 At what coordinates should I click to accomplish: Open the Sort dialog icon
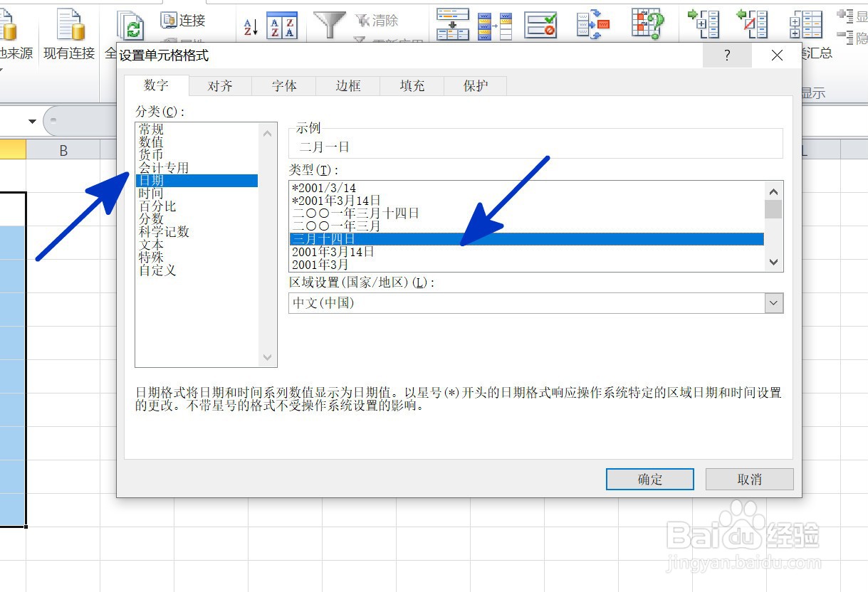point(282,25)
